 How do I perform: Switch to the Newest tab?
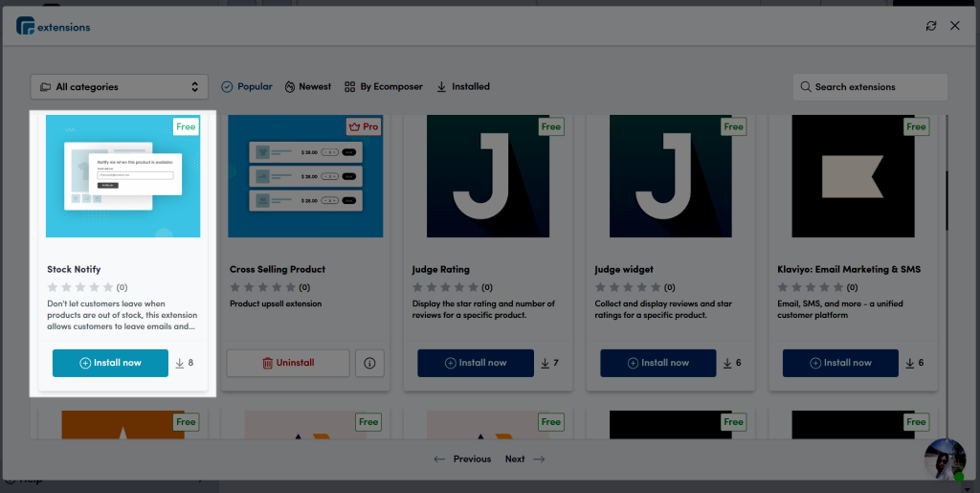click(307, 87)
